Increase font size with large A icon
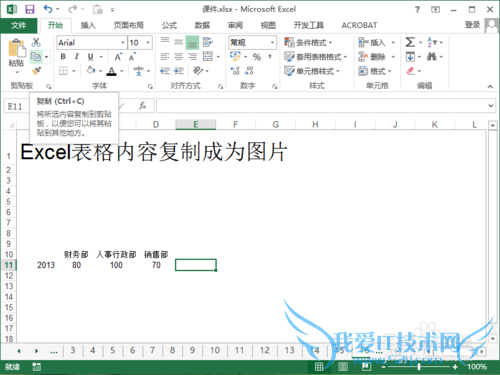 [x=118, y=57]
